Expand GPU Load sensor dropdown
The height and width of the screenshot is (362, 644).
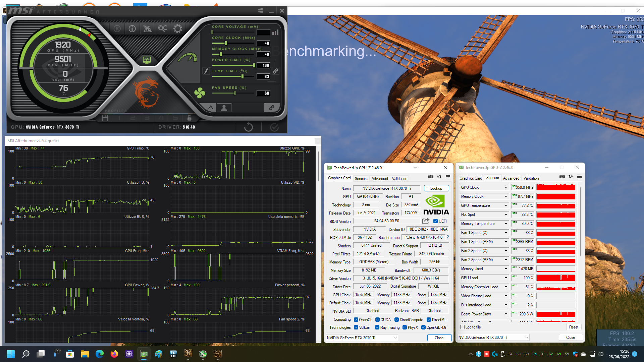(x=506, y=278)
